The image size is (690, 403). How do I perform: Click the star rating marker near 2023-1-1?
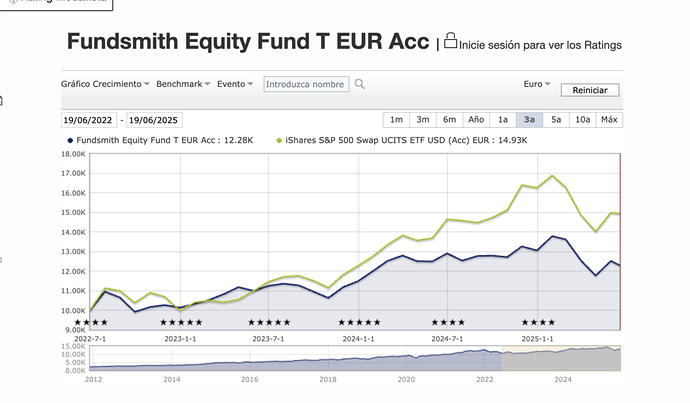click(181, 322)
